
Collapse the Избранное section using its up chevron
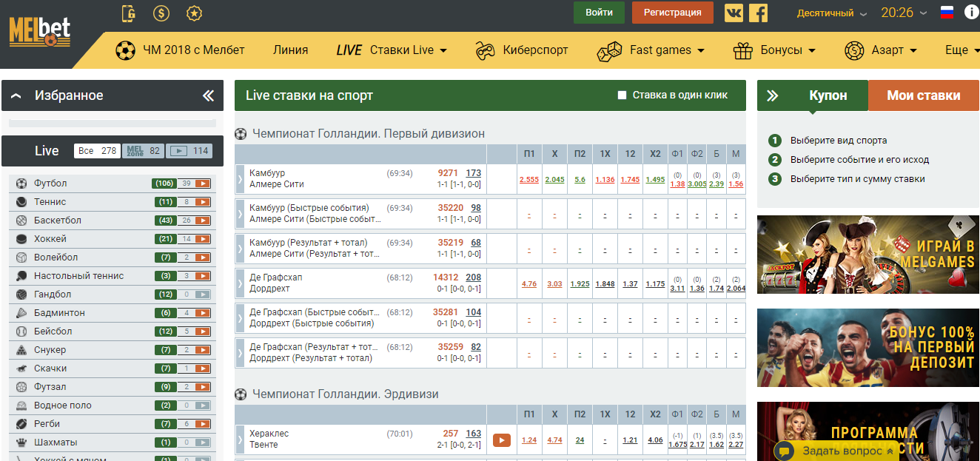16,95
